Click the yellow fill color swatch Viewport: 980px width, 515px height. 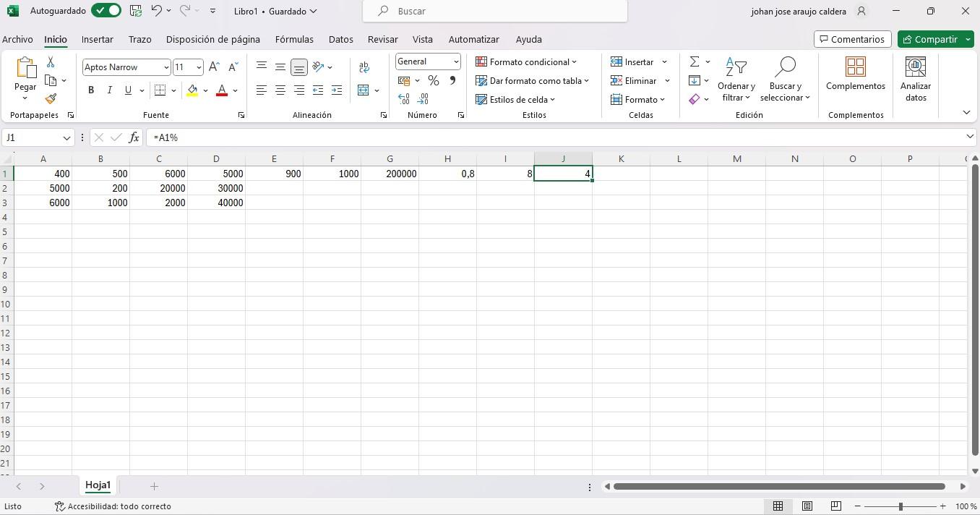(192, 90)
